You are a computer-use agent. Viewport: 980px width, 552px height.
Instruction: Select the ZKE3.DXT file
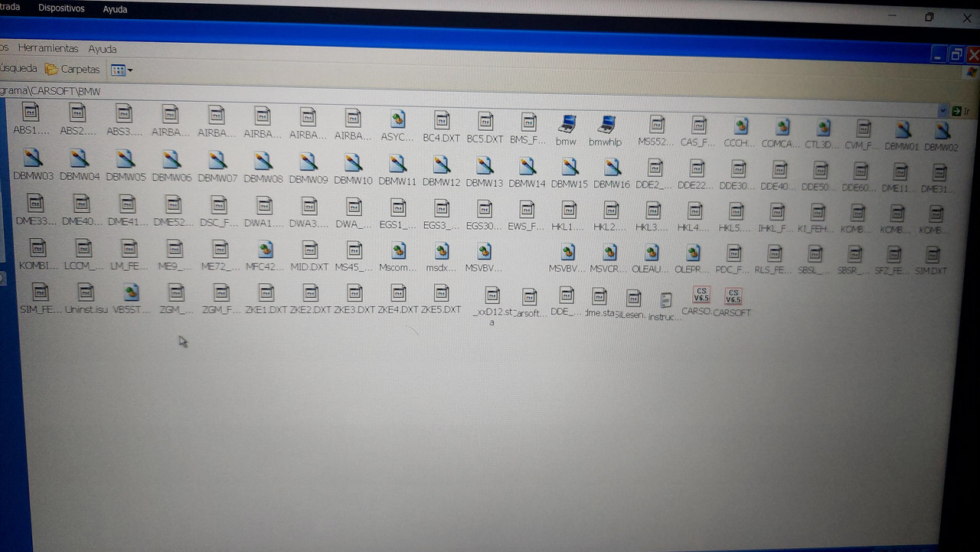coord(354,292)
